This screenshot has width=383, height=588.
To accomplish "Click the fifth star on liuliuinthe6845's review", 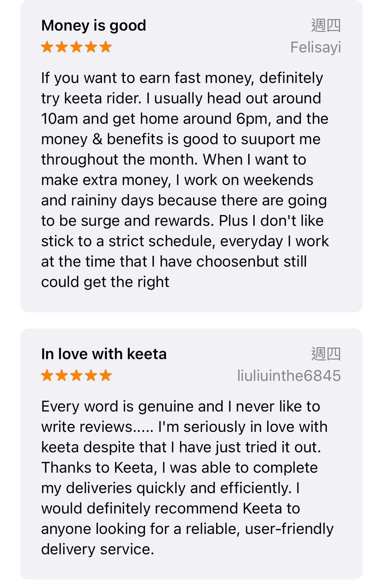I will [105, 376].
